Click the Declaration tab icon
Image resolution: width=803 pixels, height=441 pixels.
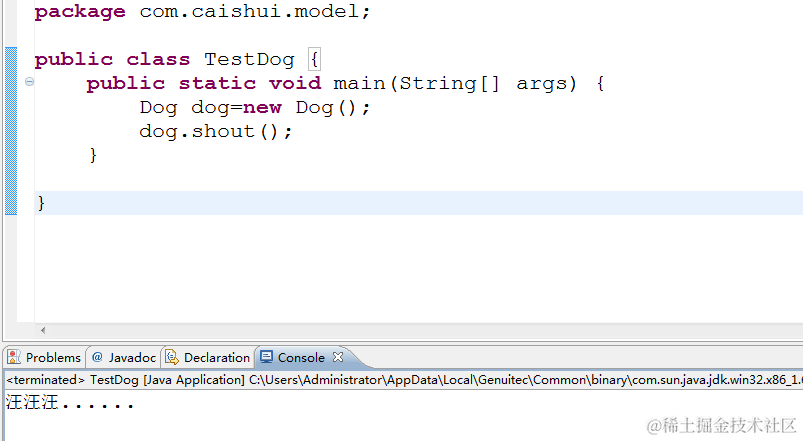point(172,357)
